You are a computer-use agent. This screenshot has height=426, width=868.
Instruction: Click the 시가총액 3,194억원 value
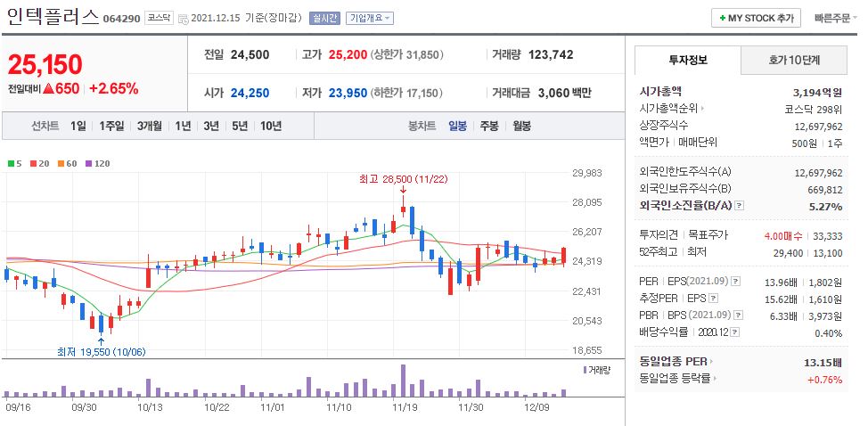coord(817,92)
